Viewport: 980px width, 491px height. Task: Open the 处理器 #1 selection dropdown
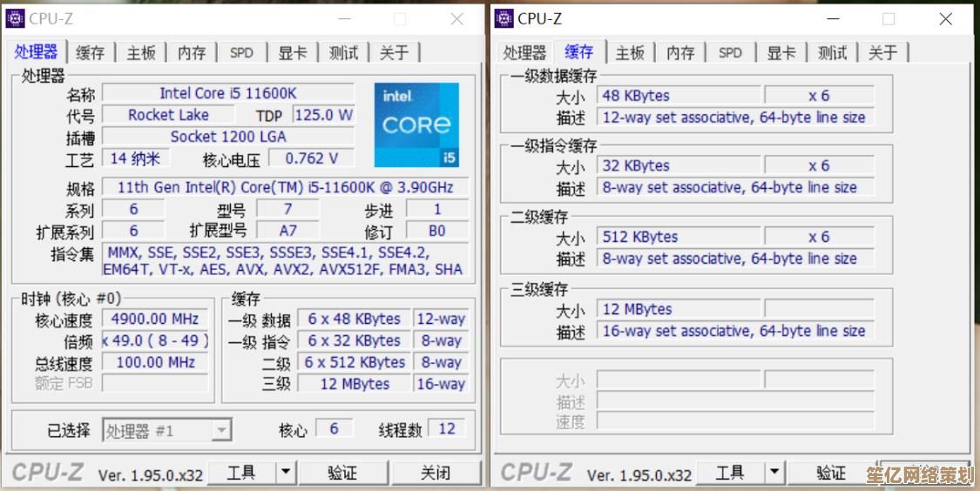coord(221,430)
